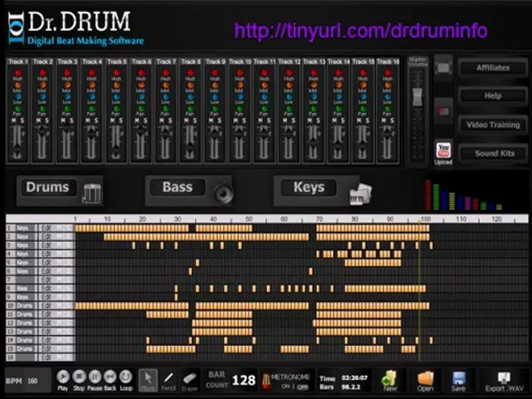Click Track 9 green Pan knob
The width and height of the screenshot is (532, 399).
click(x=215, y=109)
